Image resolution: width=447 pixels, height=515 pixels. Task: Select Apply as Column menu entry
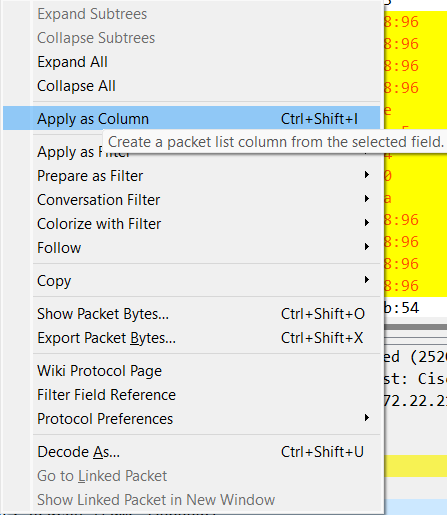(191, 118)
